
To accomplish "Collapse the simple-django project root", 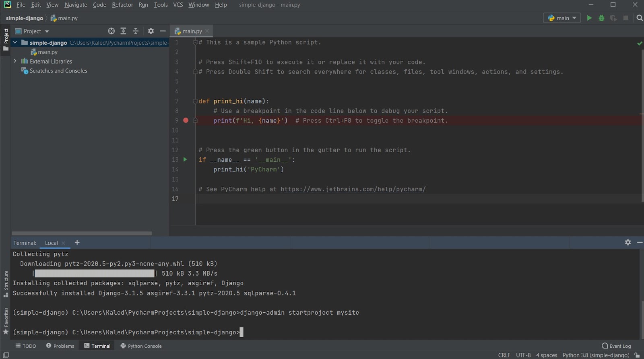I will tap(15, 42).
